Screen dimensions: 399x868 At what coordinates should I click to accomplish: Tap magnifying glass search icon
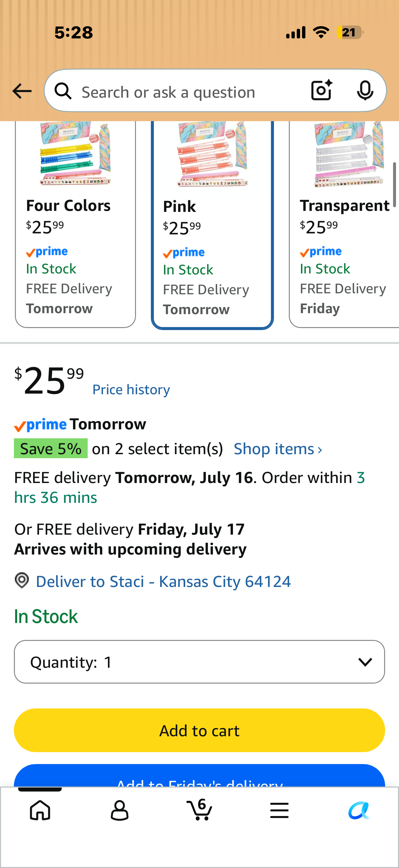coord(63,91)
